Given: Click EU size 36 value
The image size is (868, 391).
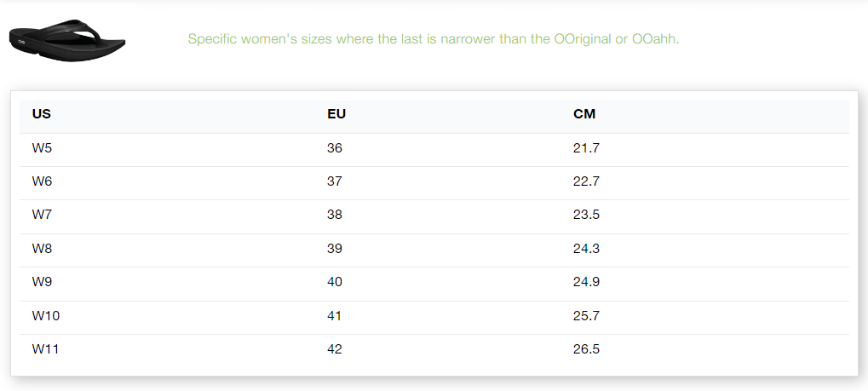Looking at the screenshot, I should point(335,148).
